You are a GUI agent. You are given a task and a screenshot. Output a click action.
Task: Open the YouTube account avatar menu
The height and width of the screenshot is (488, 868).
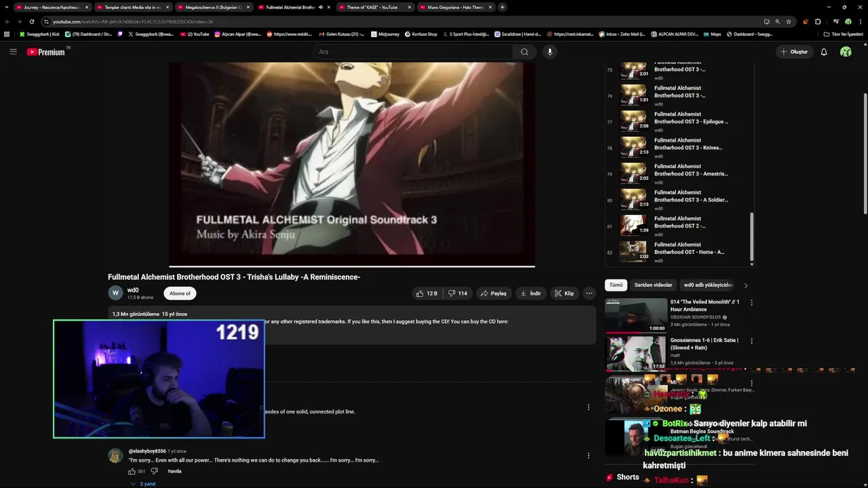click(x=846, y=52)
